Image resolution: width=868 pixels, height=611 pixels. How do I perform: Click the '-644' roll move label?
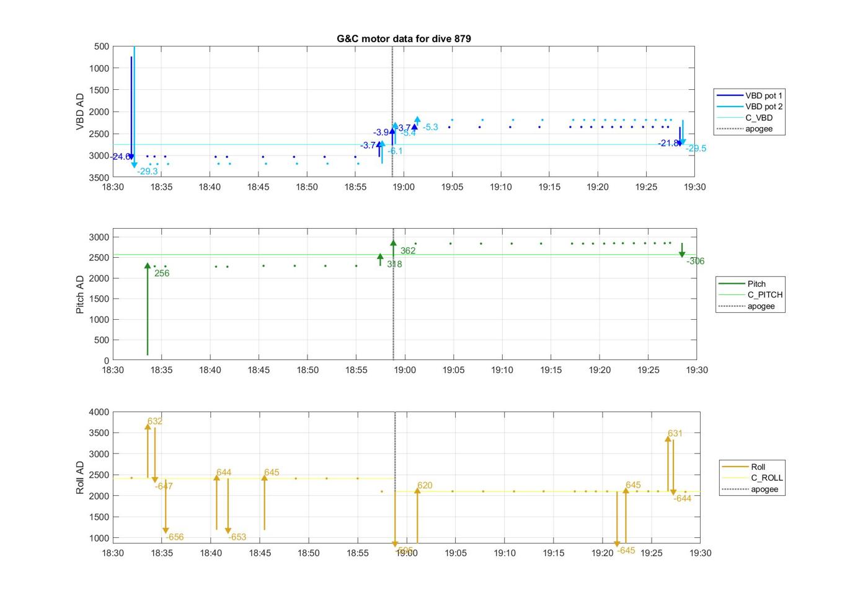(x=682, y=498)
